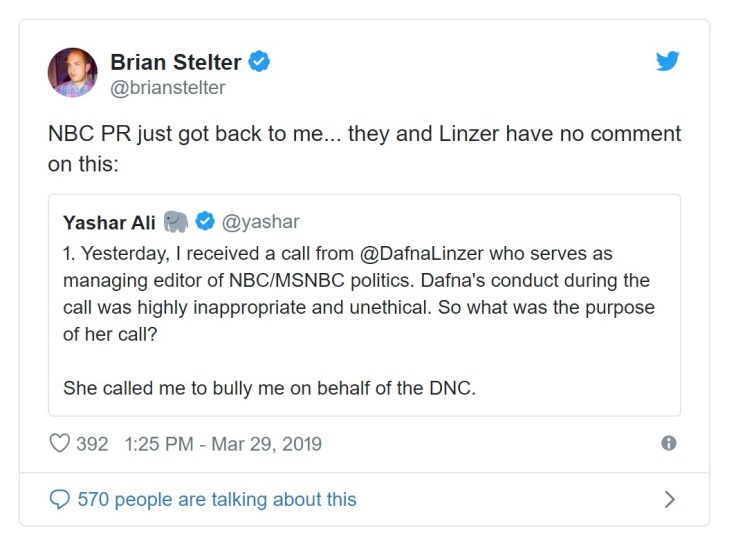Viewport: 736px width, 546px height.
Task: View 570 people are talking about this
Action: 217,498
